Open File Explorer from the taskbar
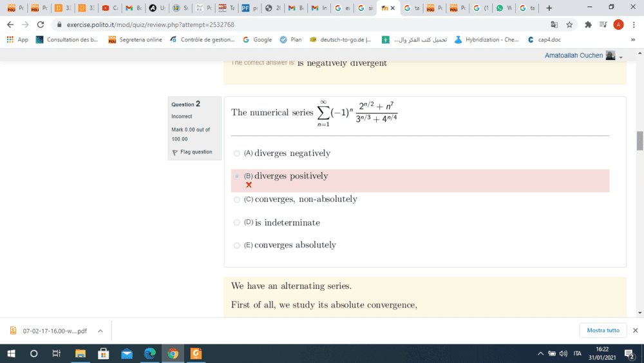The height and width of the screenshot is (363, 644). point(80,353)
